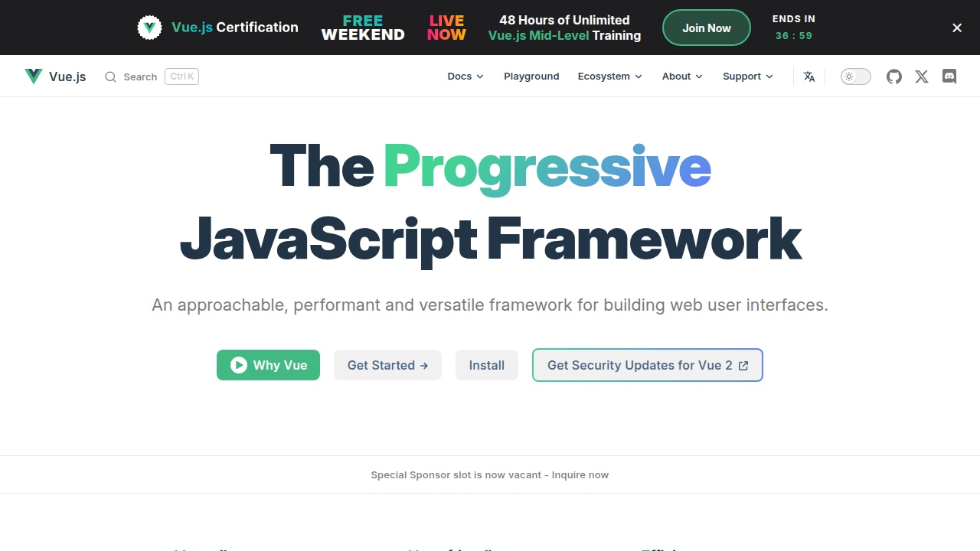The image size is (980, 551).
Task: Dismiss the certification banner with X
Action: [957, 28]
